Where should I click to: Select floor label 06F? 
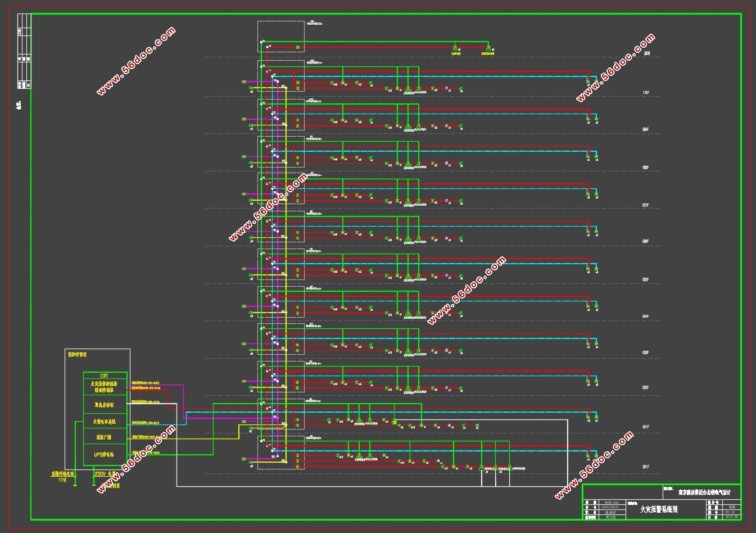coord(646,241)
